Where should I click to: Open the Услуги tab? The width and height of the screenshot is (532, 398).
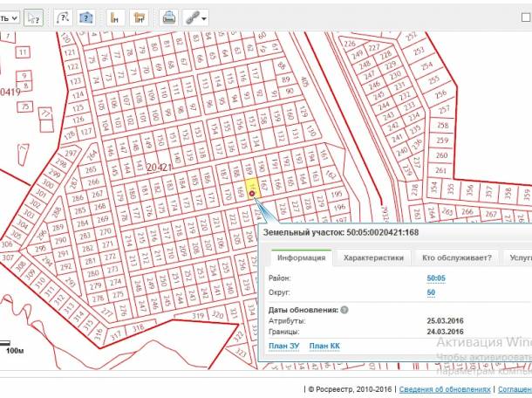pos(518,257)
